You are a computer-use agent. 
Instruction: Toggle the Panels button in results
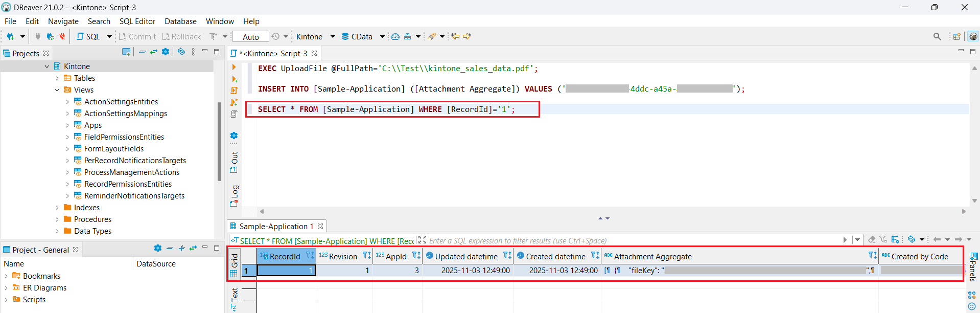973,267
